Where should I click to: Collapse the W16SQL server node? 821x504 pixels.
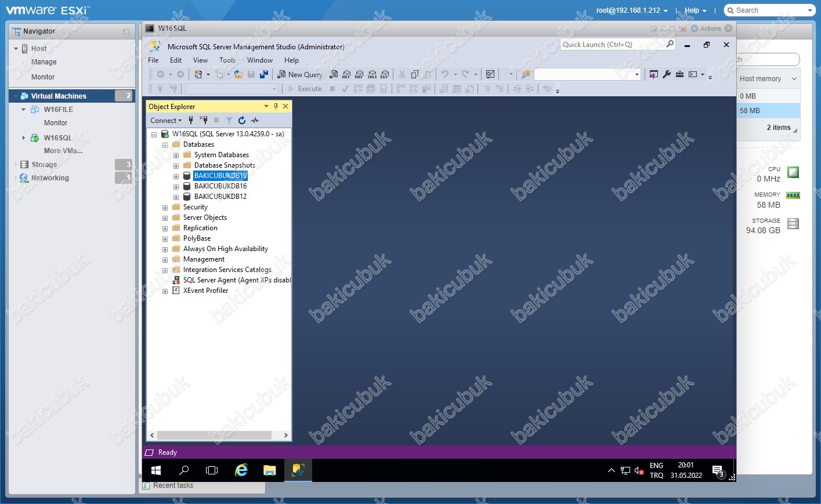[x=154, y=135]
